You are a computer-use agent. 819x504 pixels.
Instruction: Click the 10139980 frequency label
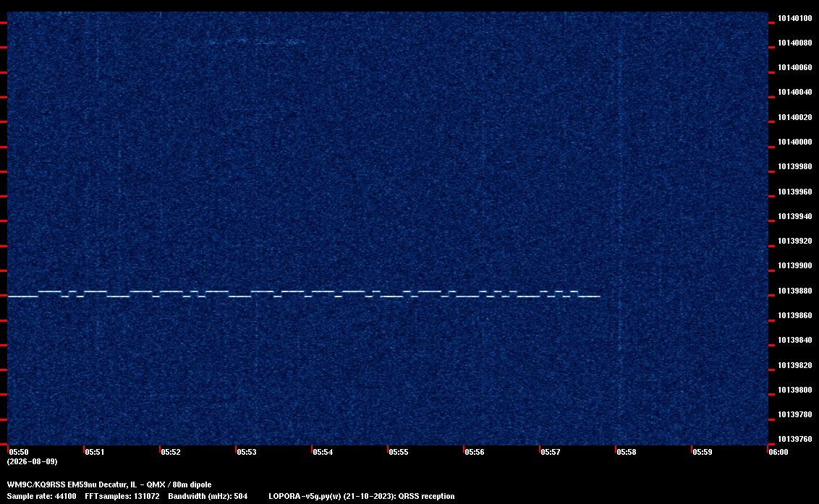tap(795, 166)
